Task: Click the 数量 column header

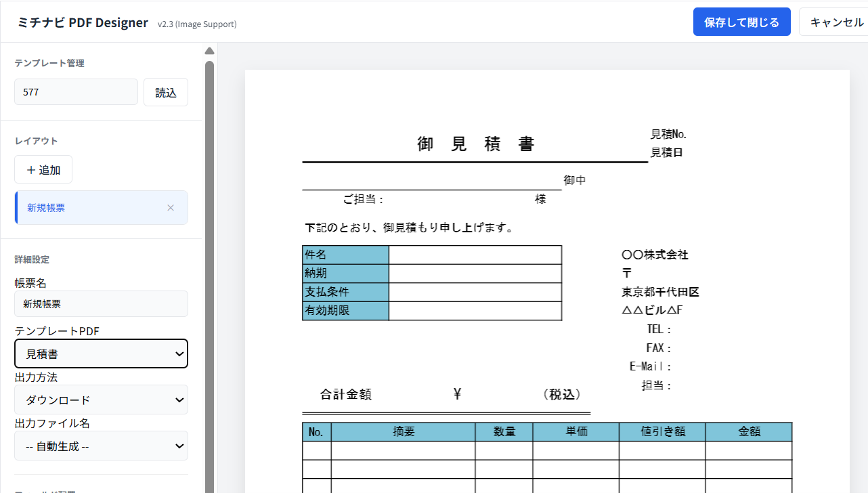Action: pyautogui.click(x=504, y=431)
